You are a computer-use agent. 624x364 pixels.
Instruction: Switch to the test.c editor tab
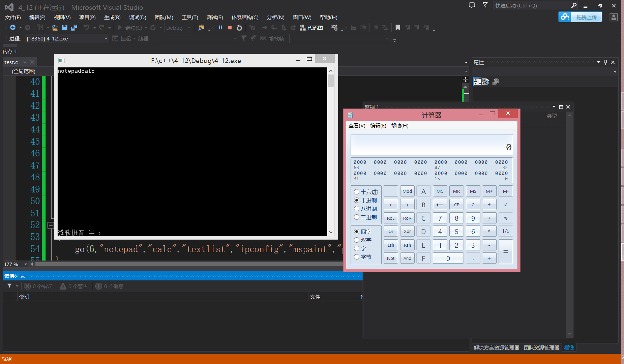tap(11, 62)
